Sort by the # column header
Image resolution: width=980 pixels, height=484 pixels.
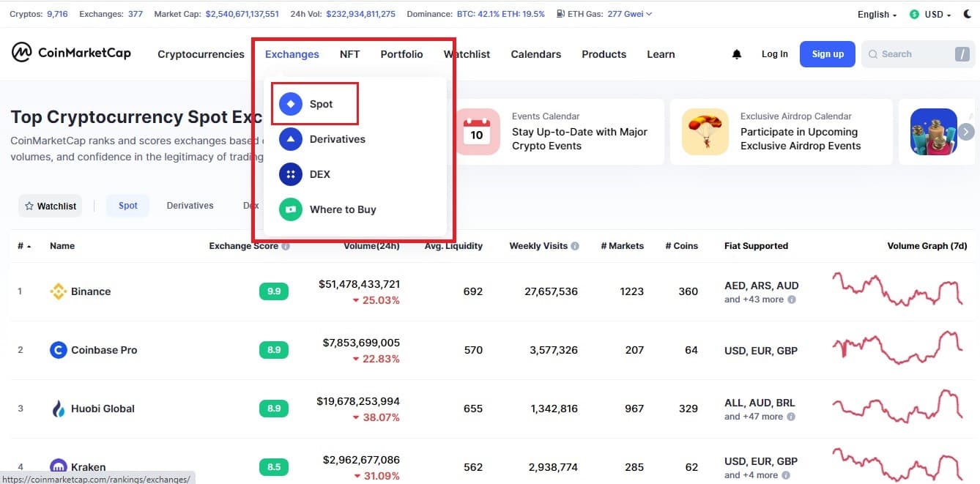(x=24, y=246)
